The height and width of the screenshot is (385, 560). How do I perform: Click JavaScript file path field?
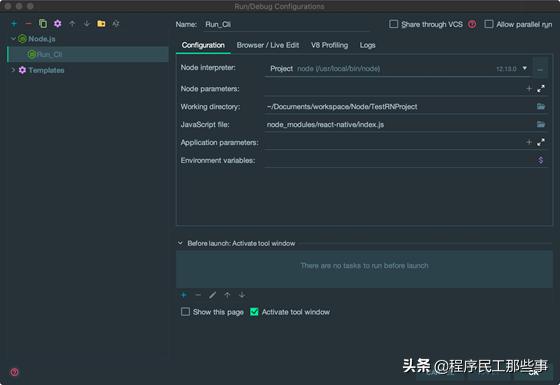(399, 124)
